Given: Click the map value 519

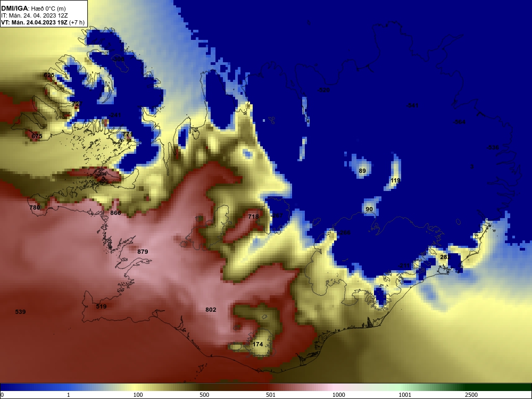Looking at the screenshot, I should tap(101, 306).
